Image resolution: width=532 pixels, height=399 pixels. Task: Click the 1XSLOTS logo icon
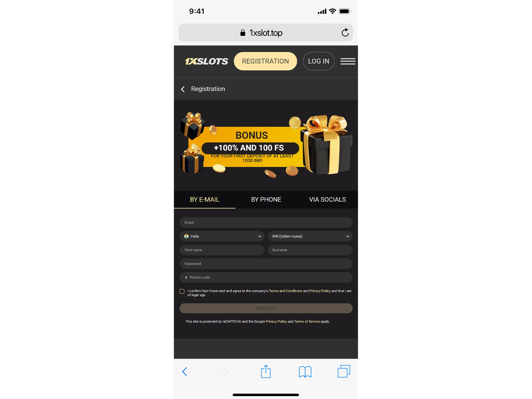(x=206, y=61)
